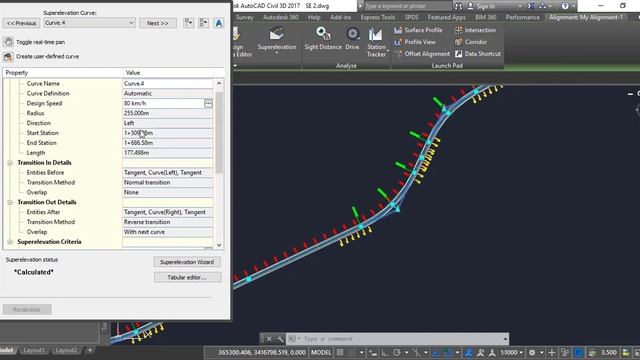640x360 pixels.
Task: Select the 'With next curve' overlap value
Action: (168, 232)
